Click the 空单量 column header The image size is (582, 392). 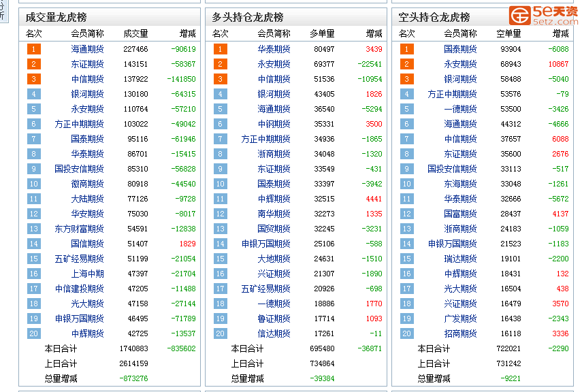(x=509, y=34)
